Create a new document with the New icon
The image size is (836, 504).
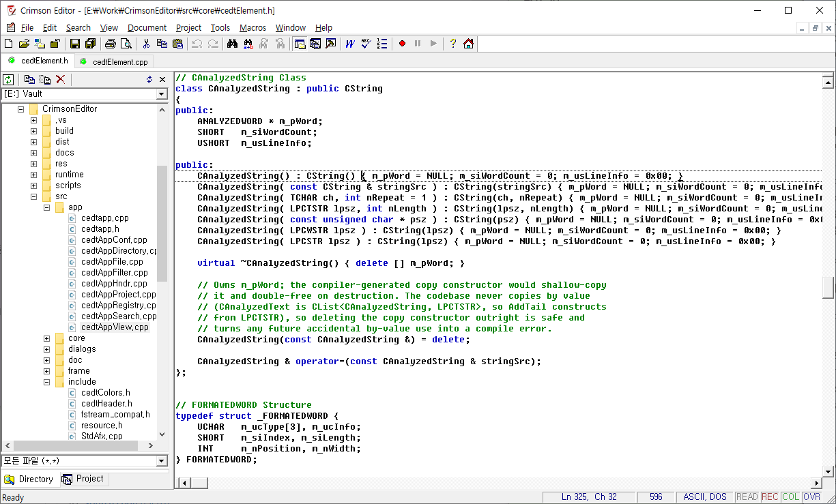[x=9, y=44]
